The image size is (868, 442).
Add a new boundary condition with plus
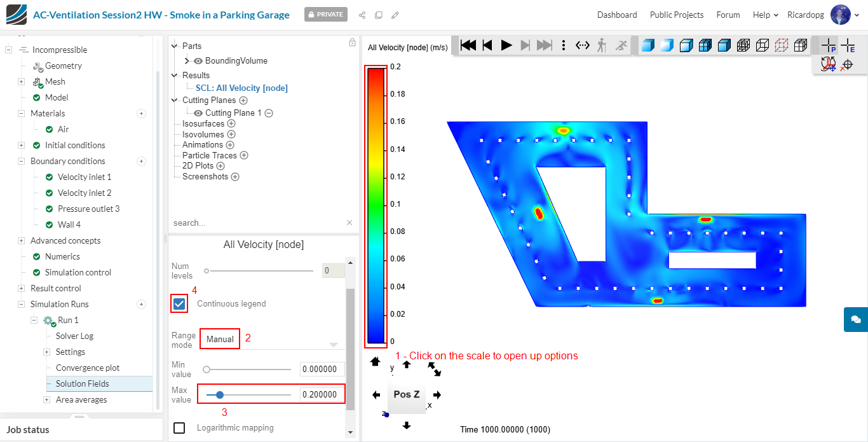pos(142,161)
